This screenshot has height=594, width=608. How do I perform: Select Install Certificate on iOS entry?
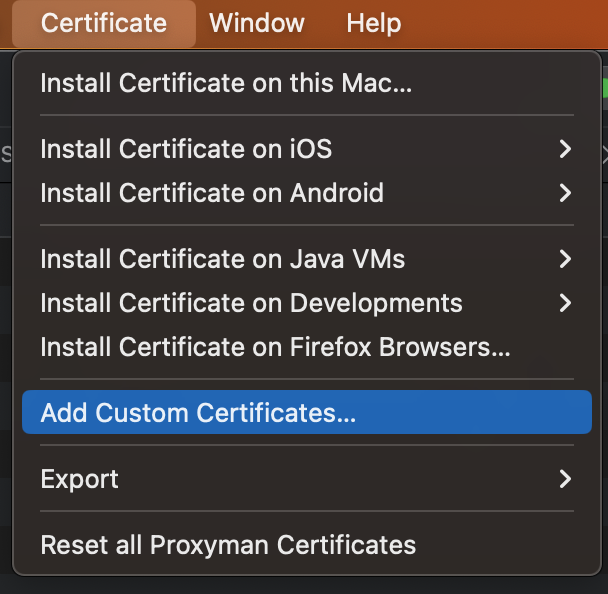pyautogui.click(x=186, y=149)
